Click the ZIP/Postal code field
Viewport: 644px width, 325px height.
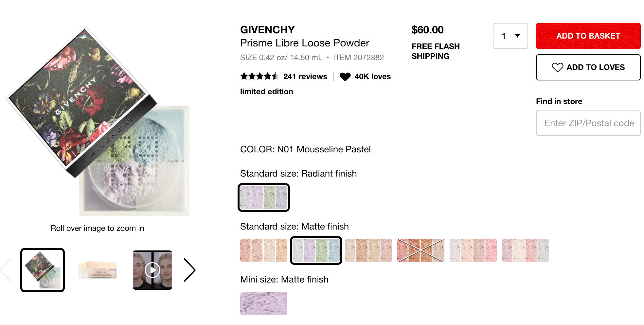[x=588, y=123]
